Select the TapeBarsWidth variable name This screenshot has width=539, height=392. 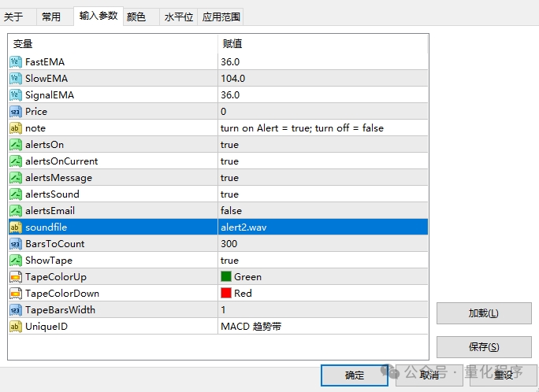click(60, 310)
